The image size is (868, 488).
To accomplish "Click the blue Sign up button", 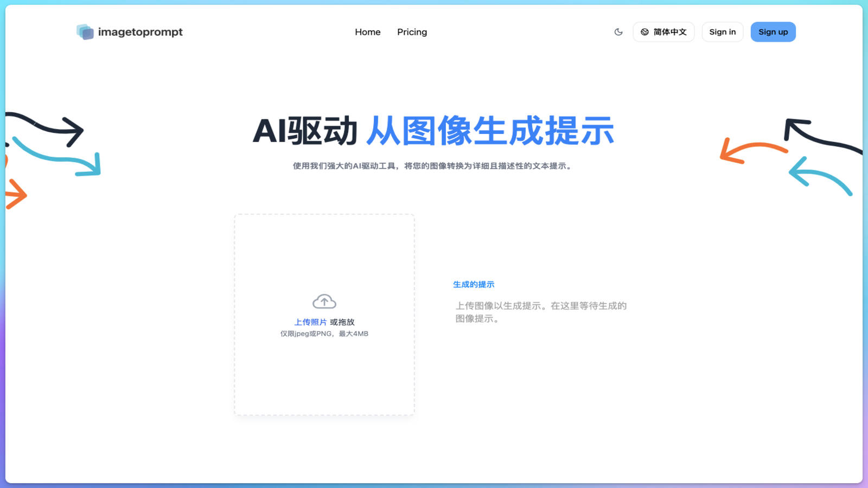I will (773, 31).
